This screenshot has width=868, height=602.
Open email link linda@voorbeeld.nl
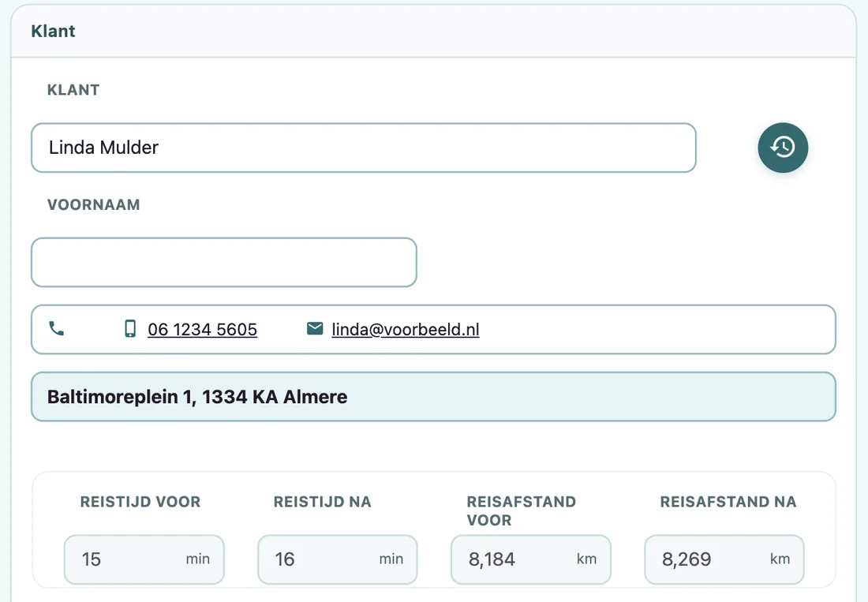pos(406,329)
